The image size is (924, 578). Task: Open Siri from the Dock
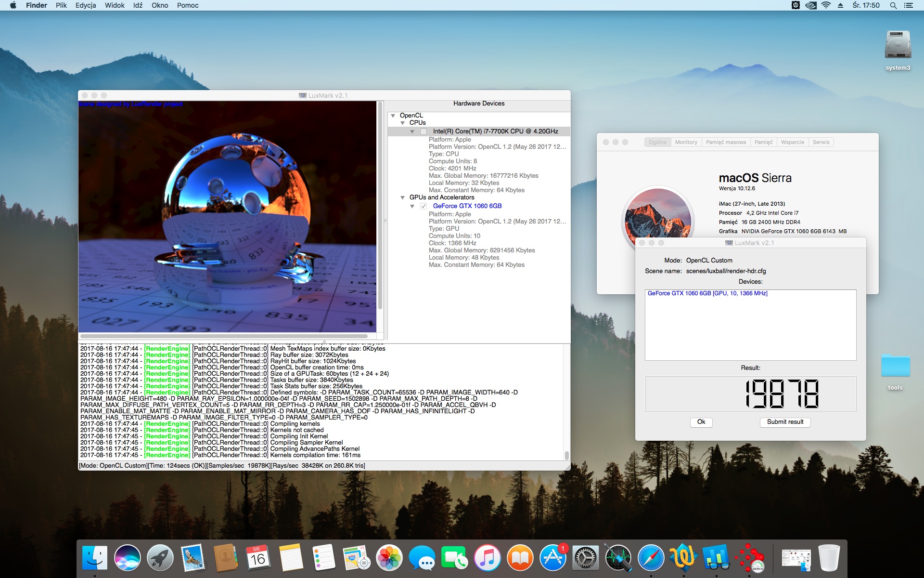click(127, 559)
